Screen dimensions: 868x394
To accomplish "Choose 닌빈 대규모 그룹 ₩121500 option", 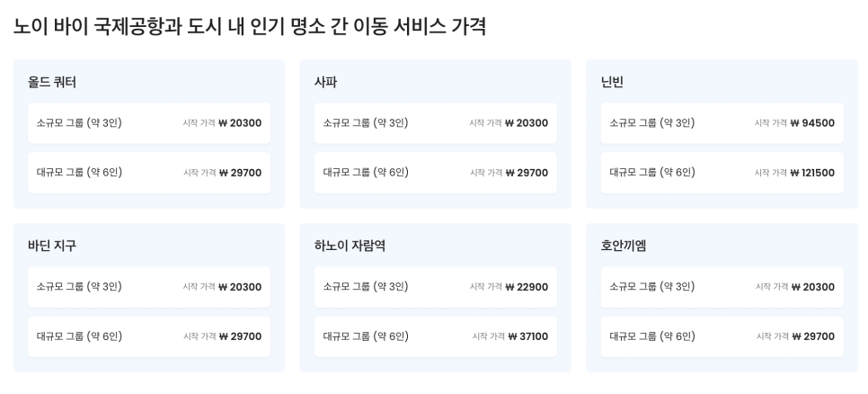I will click(x=722, y=173).
